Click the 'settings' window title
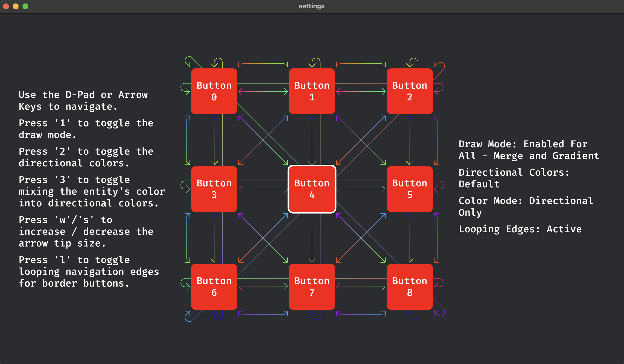This screenshot has height=364, width=624. click(312, 6)
